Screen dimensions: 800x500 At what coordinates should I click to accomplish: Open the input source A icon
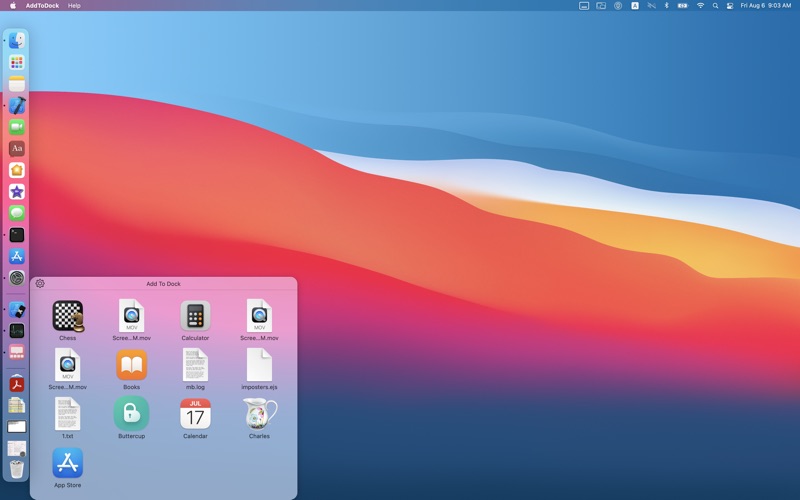click(635, 6)
